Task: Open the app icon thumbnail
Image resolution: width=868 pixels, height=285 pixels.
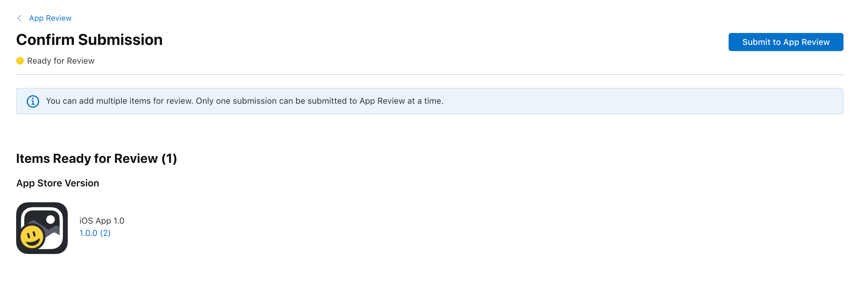Action: [x=42, y=228]
